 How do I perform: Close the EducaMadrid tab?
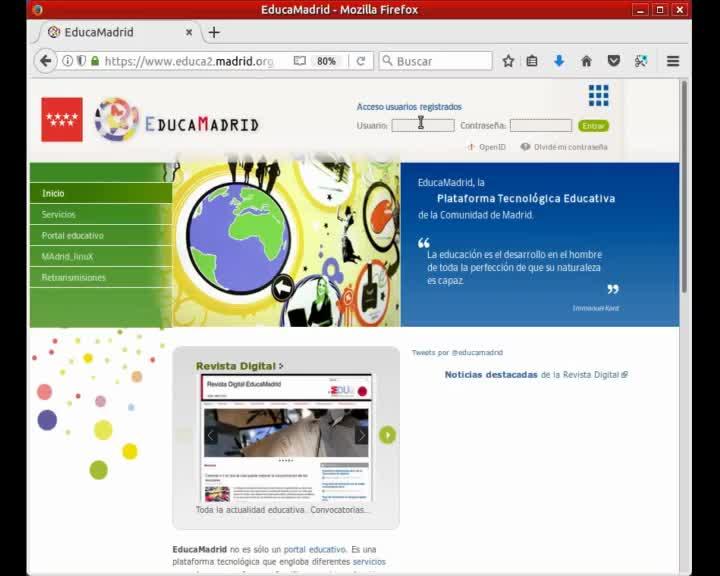(x=189, y=32)
